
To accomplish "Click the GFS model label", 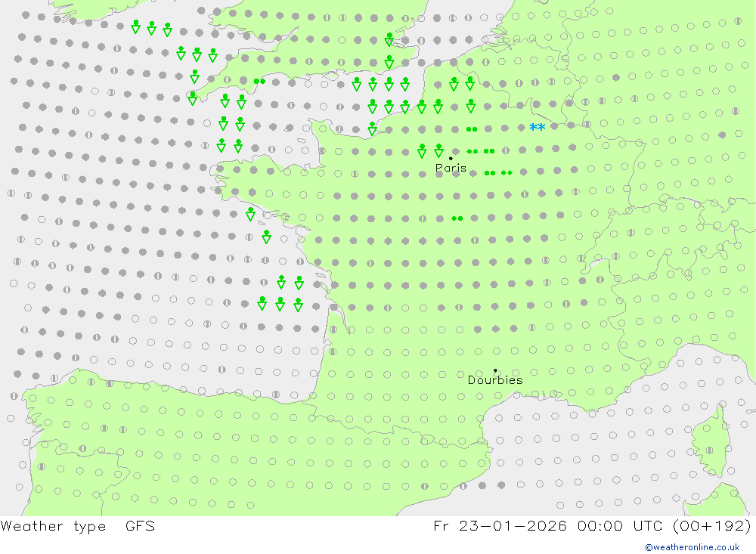I will point(141,526).
